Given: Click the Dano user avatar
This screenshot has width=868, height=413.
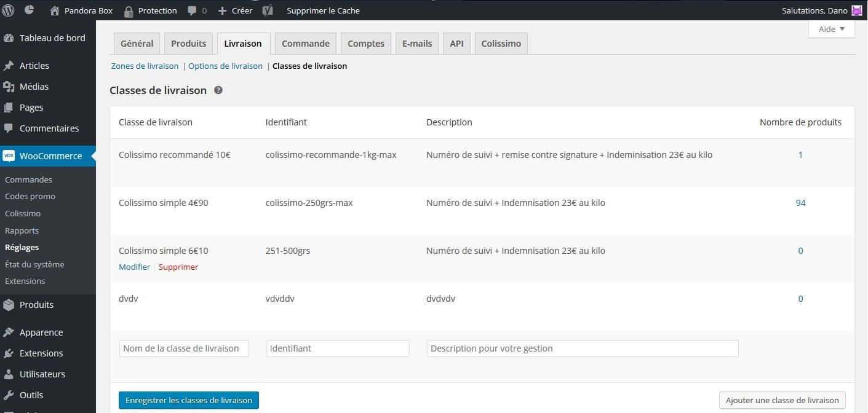Looking at the screenshot, I should click(x=856, y=10).
